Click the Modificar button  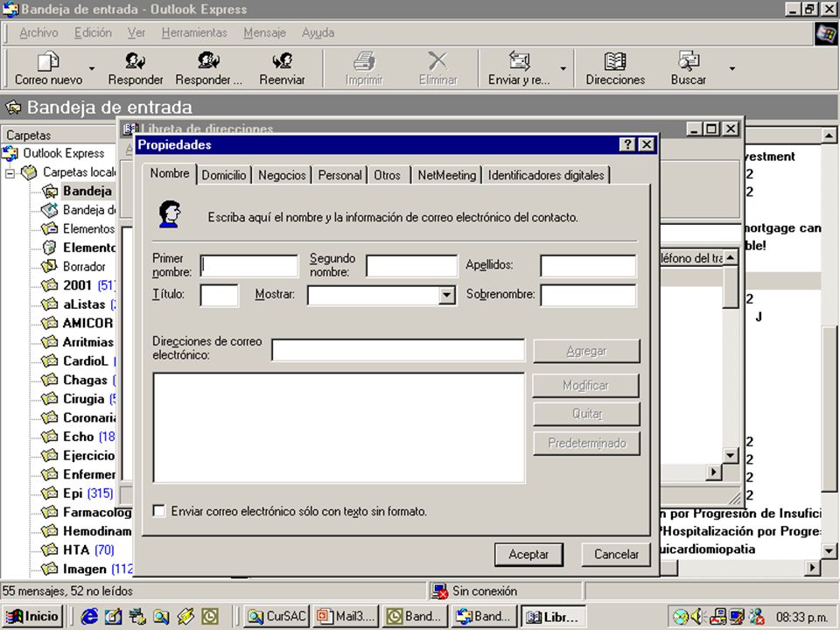[x=586, y=385]
